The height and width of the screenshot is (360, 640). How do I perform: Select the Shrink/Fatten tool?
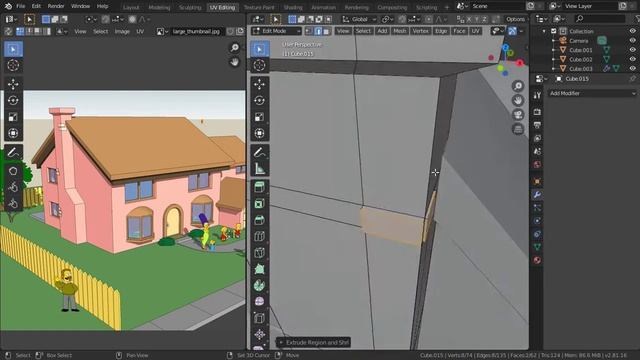[259, 334]
